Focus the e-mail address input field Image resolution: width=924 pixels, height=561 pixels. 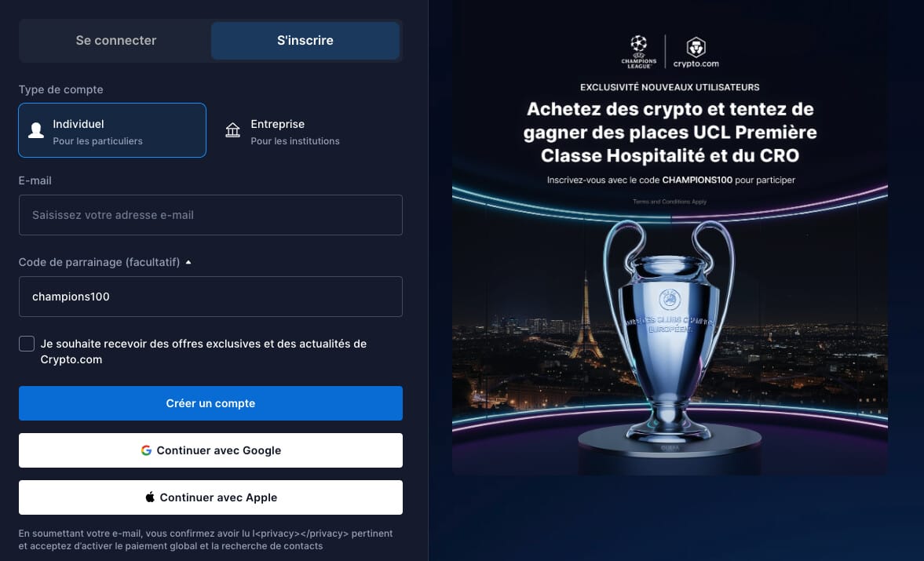(x=210, y=215)
